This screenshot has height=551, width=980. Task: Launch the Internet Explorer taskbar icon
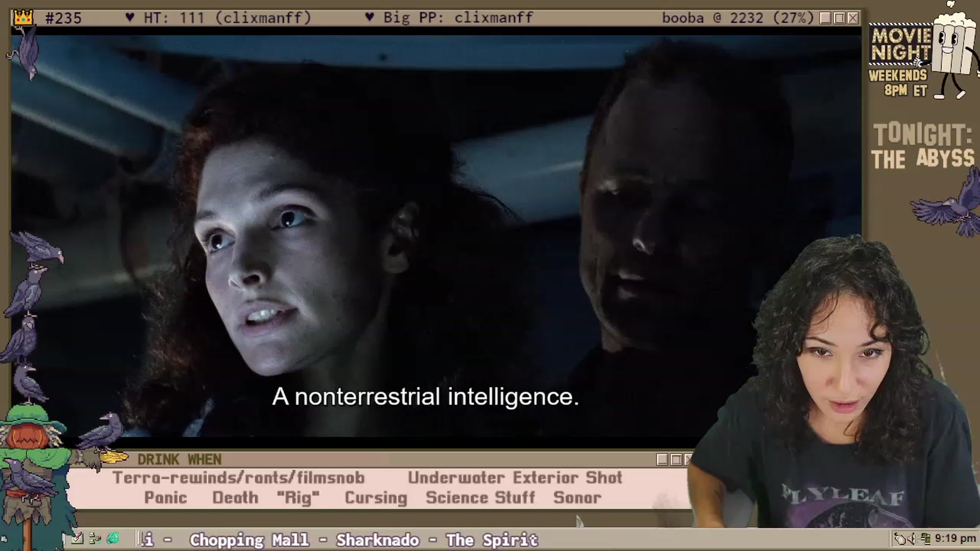click(x=113, y=538)
